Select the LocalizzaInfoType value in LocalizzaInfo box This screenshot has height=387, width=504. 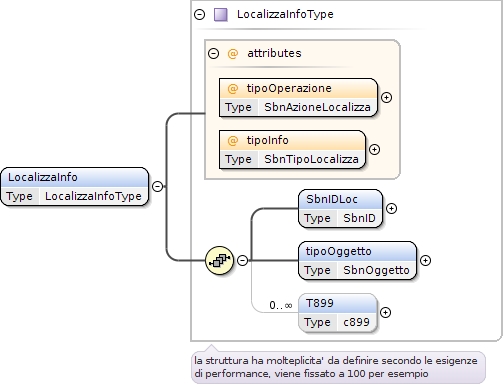(x=93, y=196)
